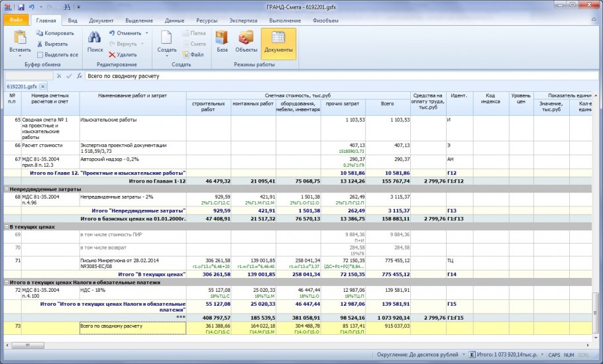The height and width of the screenshot is (364, 603).
Task: Switch to Объекты working mode
Action: (x=246, y=38)
